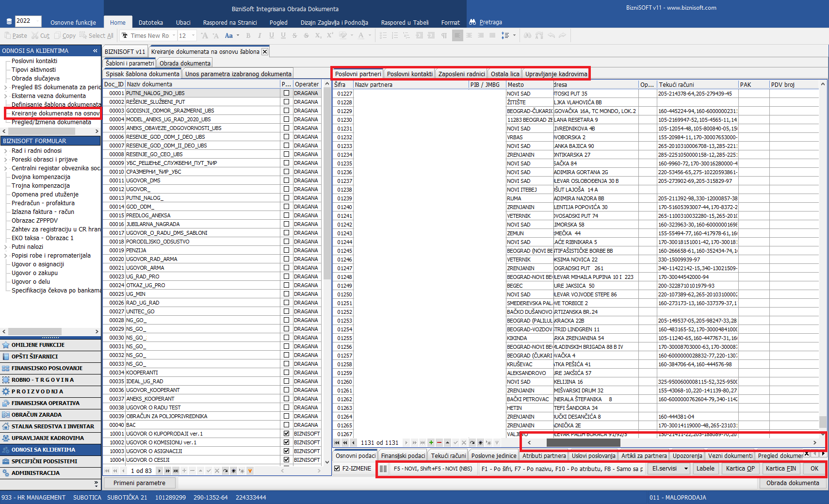The height and width of the screenshot is (504, 829).
Task: Select Putni nalozi in Biznisoft Formular tree
Action: 27,247
